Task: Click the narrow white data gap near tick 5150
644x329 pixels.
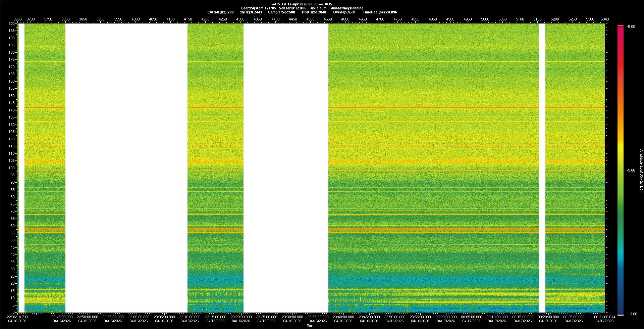Action: [x=542, y=168]
